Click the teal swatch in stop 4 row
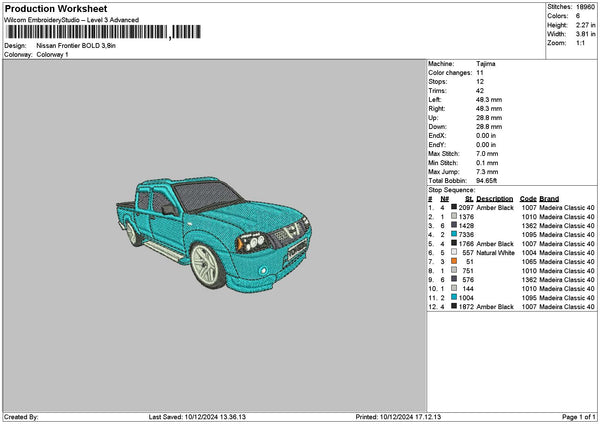 [455, 234]
